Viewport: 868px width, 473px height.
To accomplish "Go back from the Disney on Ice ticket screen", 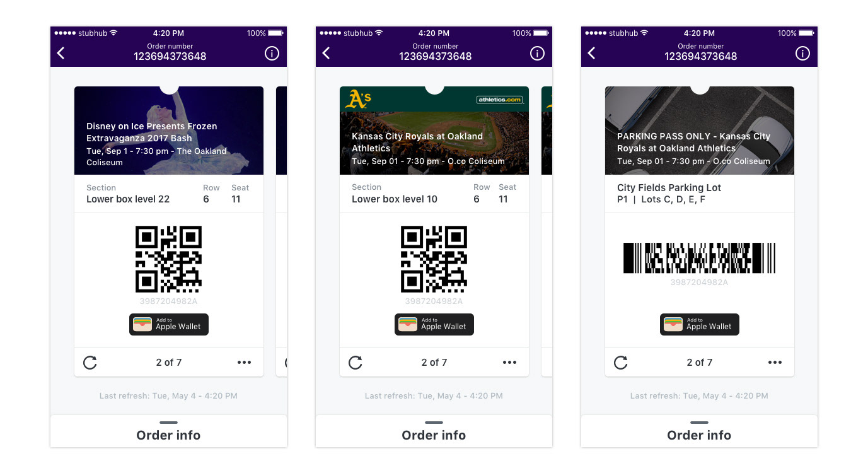I will tap(61, 54).
